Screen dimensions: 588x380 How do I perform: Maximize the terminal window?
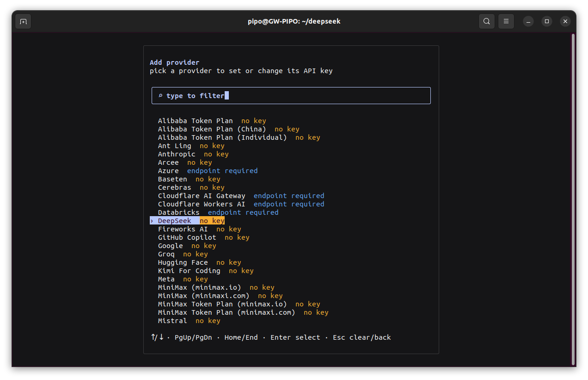[x=547, y=21]
